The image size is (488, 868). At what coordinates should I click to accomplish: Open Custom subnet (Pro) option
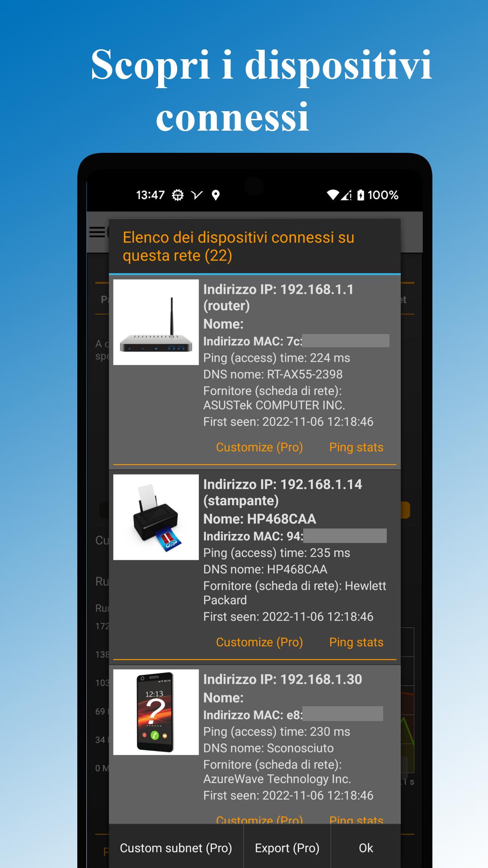click(176, 848)
